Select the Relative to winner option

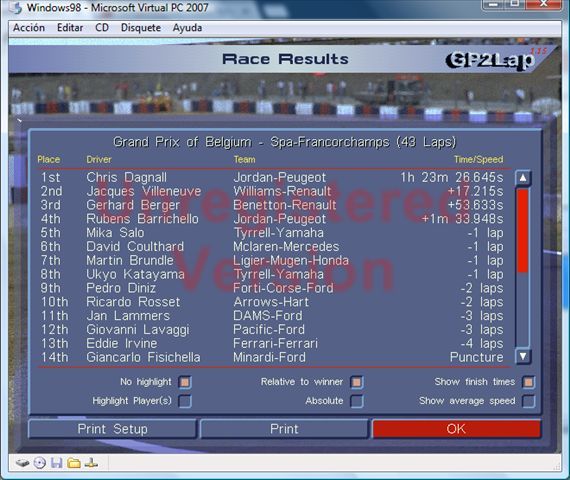pos(357,382)
